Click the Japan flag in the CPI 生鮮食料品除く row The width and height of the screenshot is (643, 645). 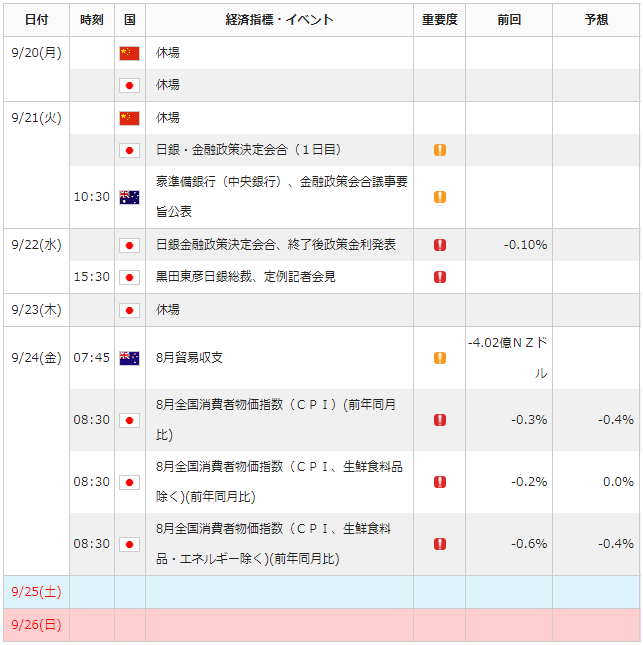coord(129,482)
